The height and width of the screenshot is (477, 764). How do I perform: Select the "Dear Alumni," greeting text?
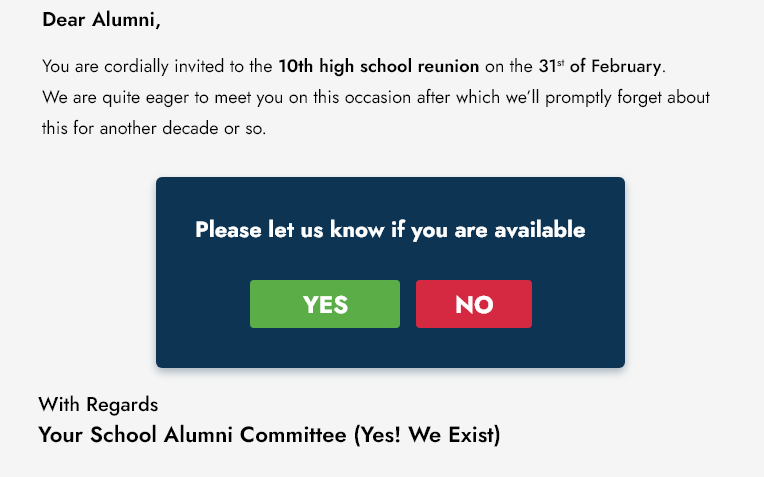101,20
